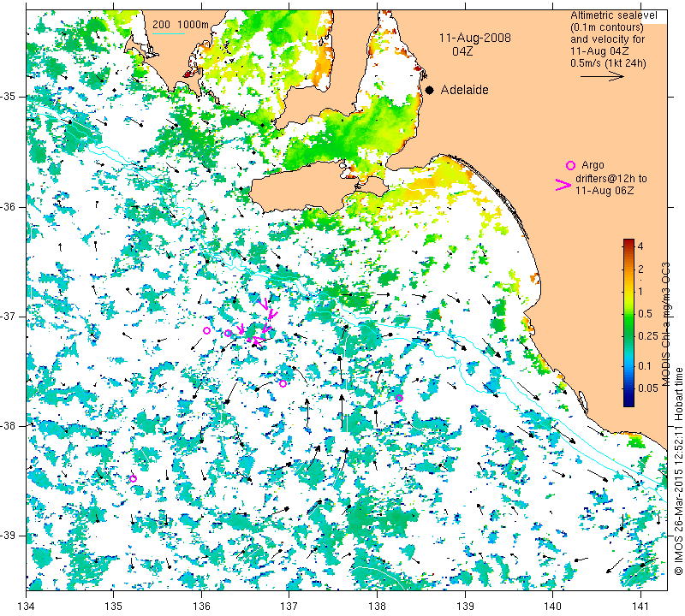Click the 'MODIS Chl-a mg/m3 OC3' colorbar title
Image resolution: width=685 pixels, height=616 pixels.
(665, 324)
